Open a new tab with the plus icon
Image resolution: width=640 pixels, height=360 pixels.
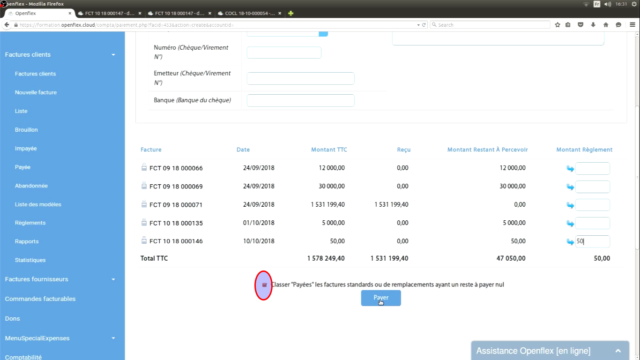291,13
